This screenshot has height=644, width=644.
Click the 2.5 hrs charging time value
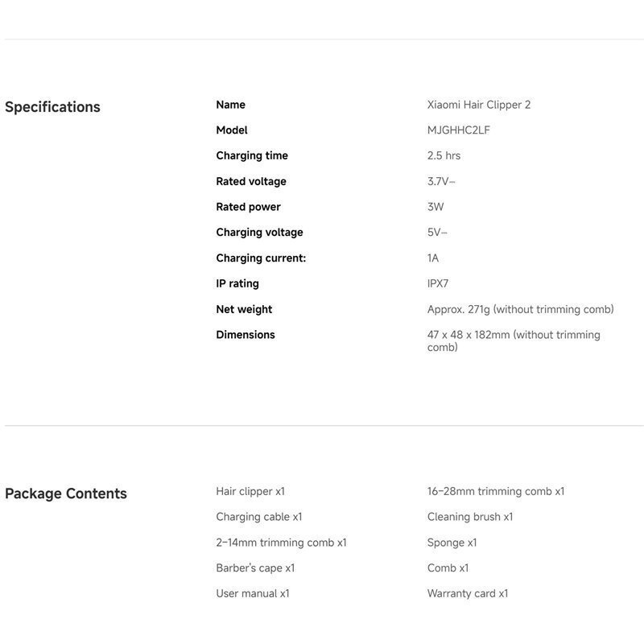(x=444, y=156)
